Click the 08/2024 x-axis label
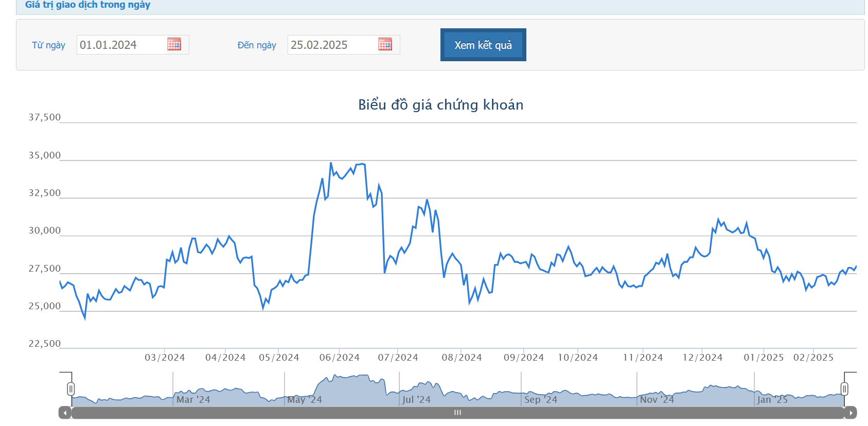 click(x=462, y=358)
